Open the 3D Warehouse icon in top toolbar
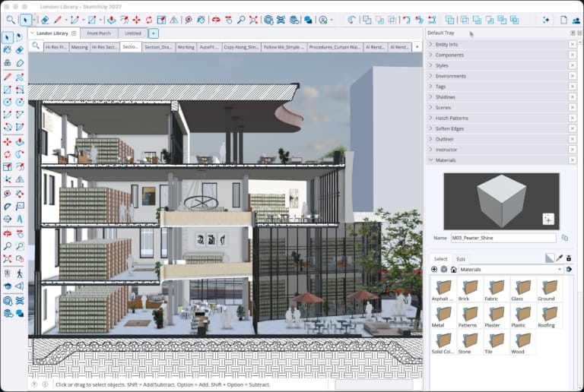The image size is (584, 392). coord(268,20)
